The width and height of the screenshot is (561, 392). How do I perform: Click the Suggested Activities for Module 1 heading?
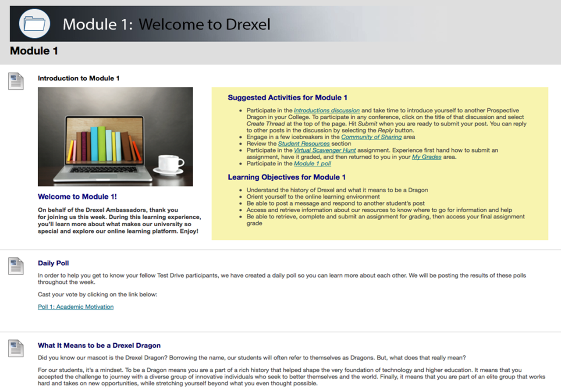(x=288, y=97)
